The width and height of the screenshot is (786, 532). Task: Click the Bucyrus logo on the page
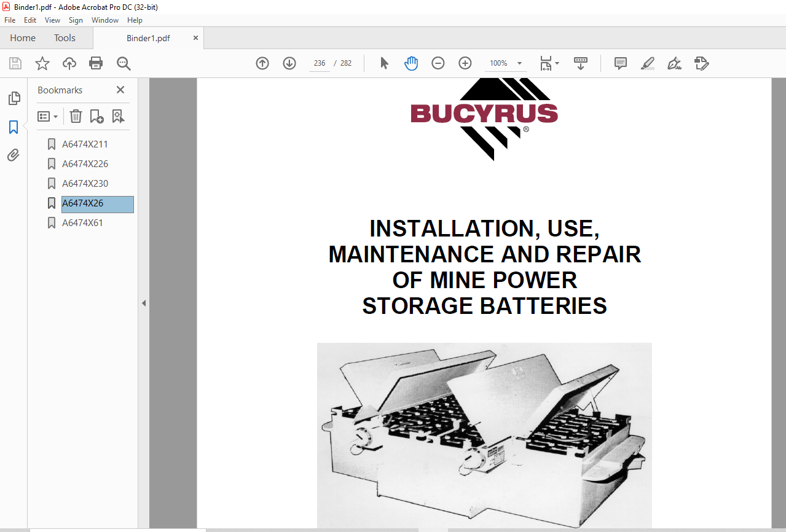coord(484,119)
